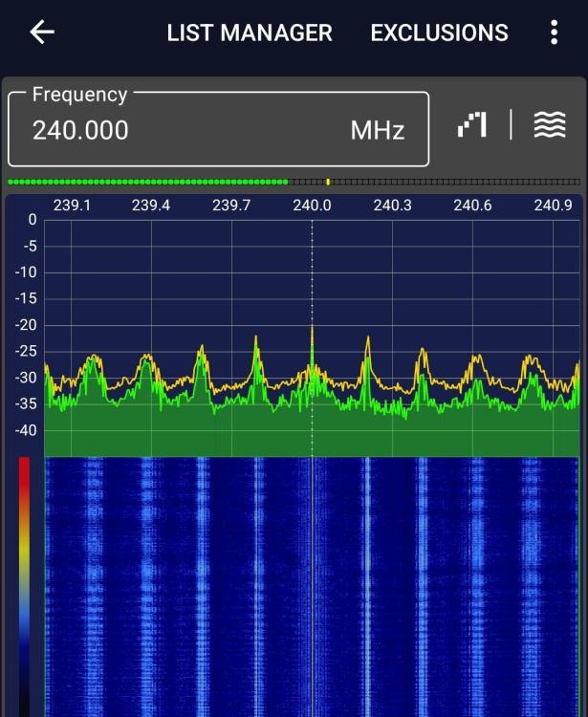Click the yellow marker on the signal level bar

(328, 182)
